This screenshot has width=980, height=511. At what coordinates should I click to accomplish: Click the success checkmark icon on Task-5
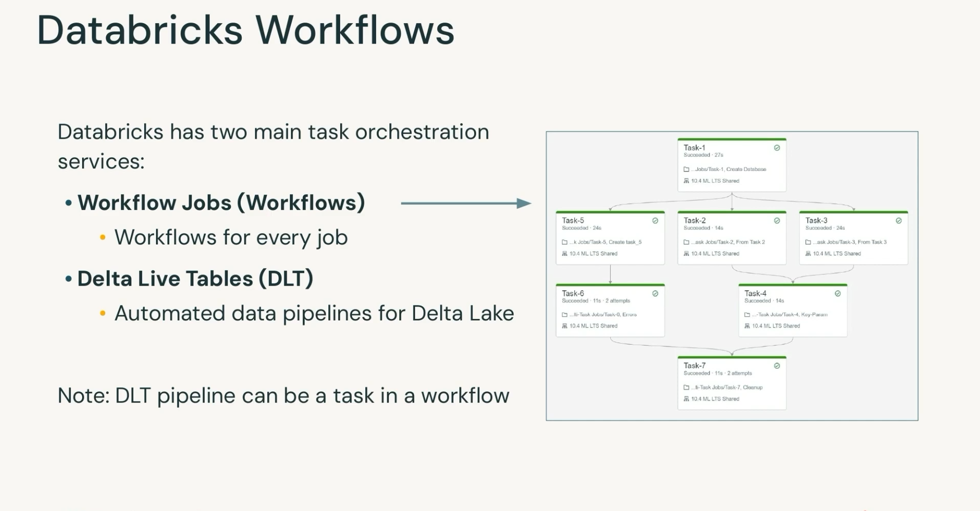[x=655, y=221]
